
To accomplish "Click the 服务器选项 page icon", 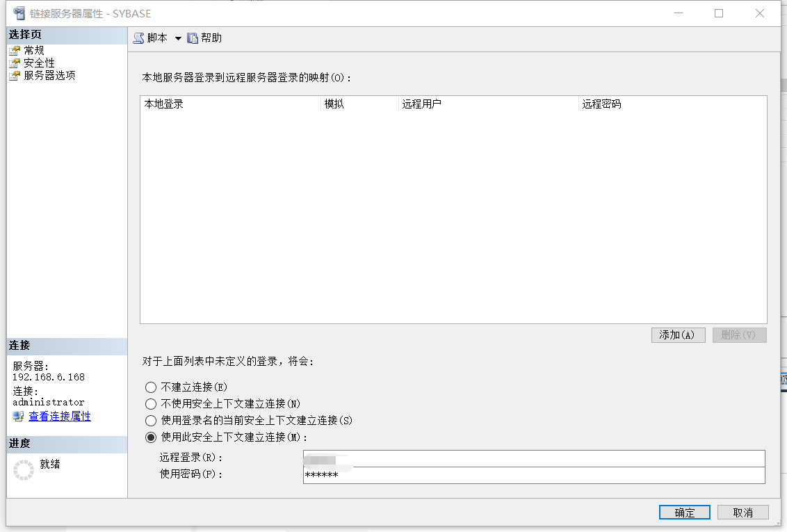I will [15, 76].
